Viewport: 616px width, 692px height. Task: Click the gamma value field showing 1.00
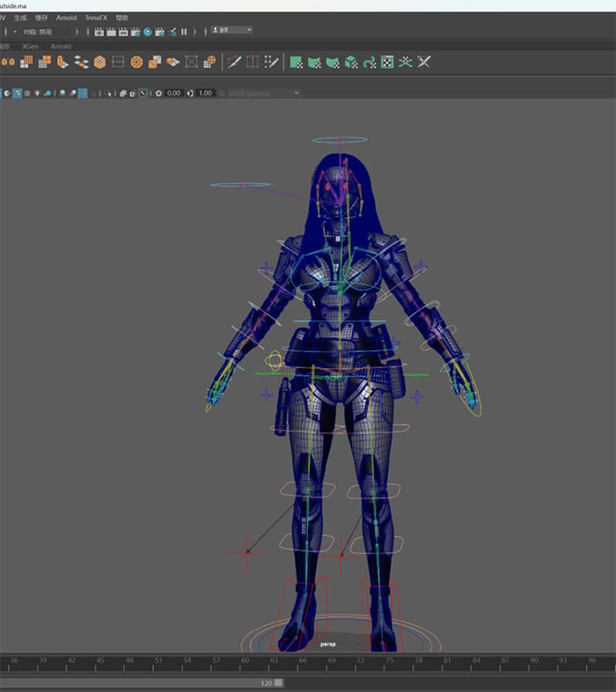click(x=205, y=92)
